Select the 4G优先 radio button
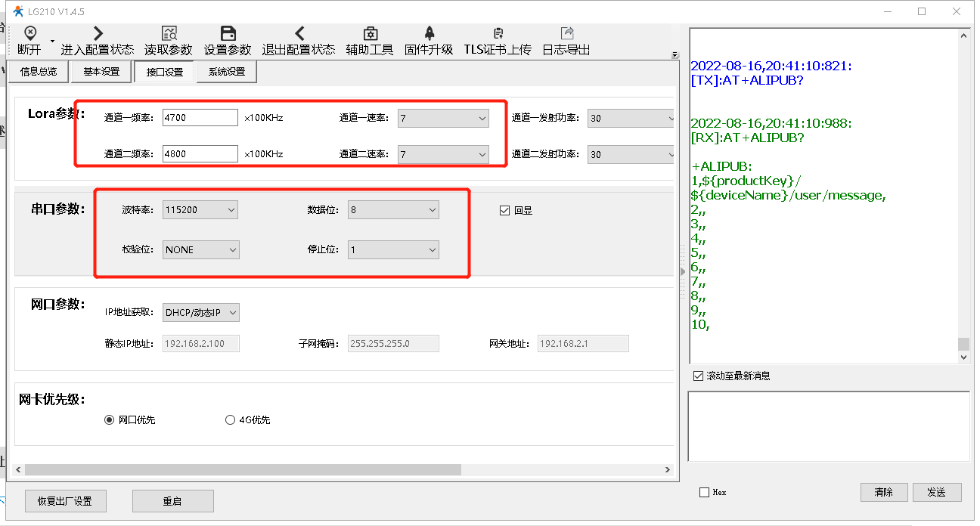 pyautogui.click(x=231, y=420)
